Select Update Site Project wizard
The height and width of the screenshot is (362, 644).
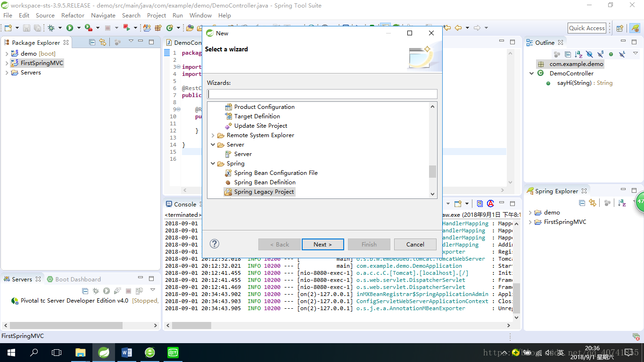pyautogui.click(x=256, y=126)
